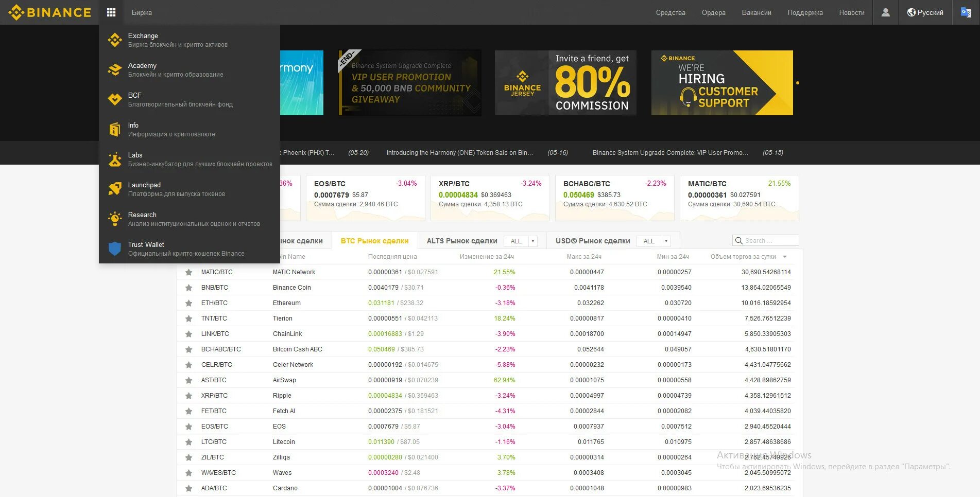Favorite ZIL/BTC with its star
The width and height of the screenshot is (980, 497).
(x=189, y=457)
